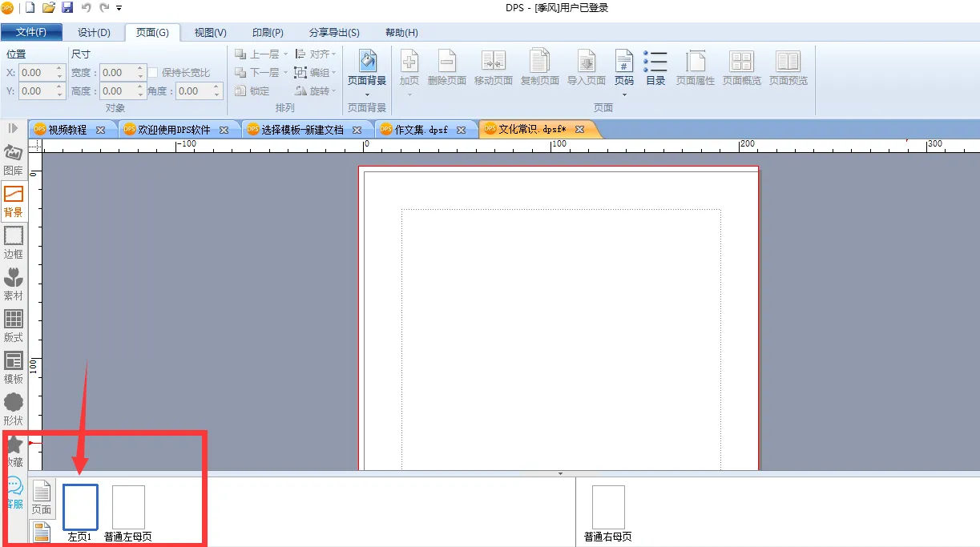
Task: Open the 版式 layout panel
Action: (x=13, y=325)
